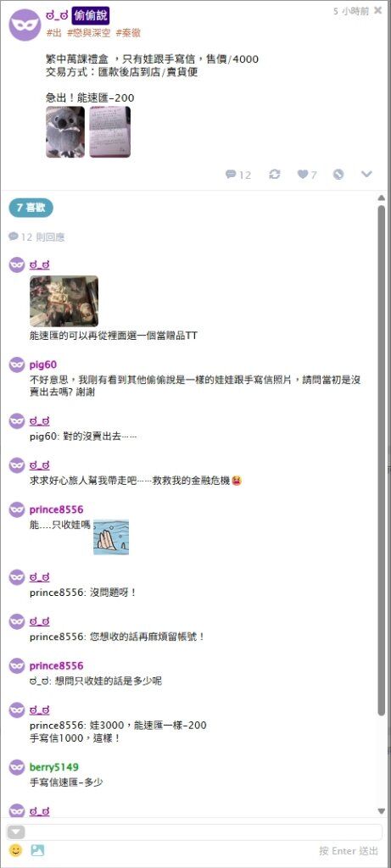Open pig60's user profile link
This screenshot has width=391, height=868.
click(43, 364)
